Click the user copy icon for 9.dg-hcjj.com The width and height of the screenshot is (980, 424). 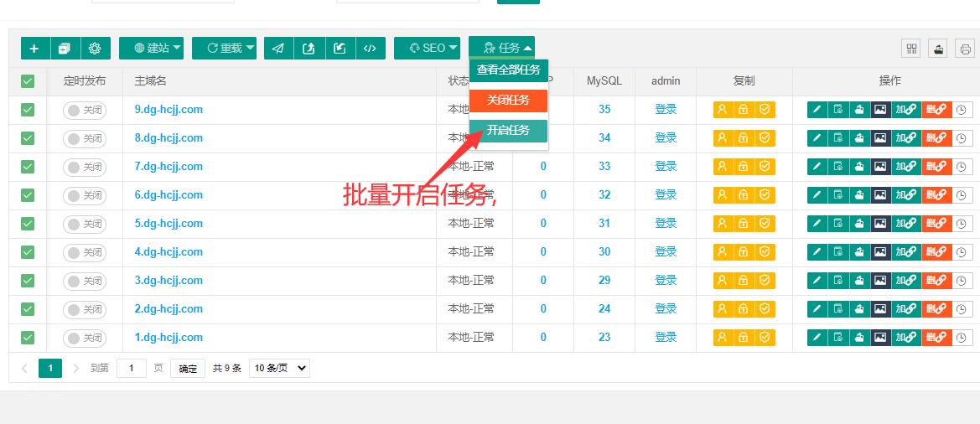[x=723, y=109]
